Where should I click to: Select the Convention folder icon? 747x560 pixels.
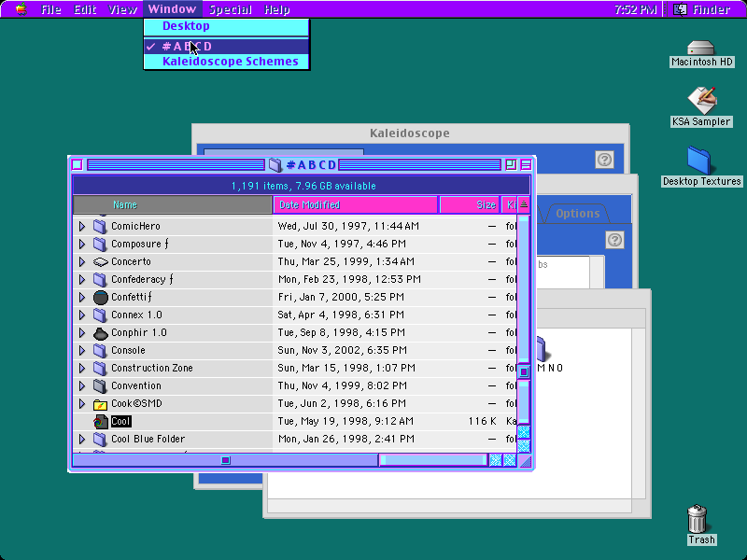(100, 385)
